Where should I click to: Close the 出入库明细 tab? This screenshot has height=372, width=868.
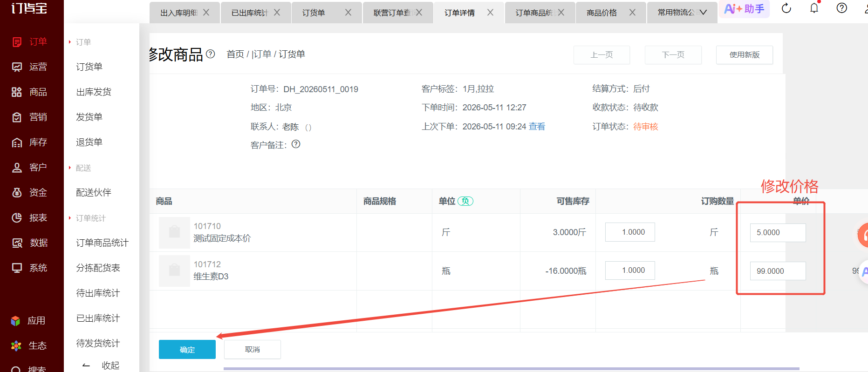pos(206,13)
